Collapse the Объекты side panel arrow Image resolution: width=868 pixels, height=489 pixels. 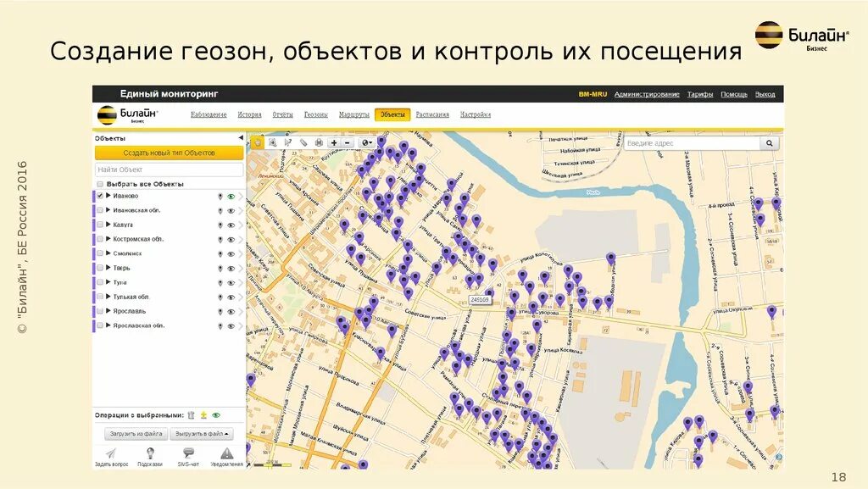tap(241, 138)
